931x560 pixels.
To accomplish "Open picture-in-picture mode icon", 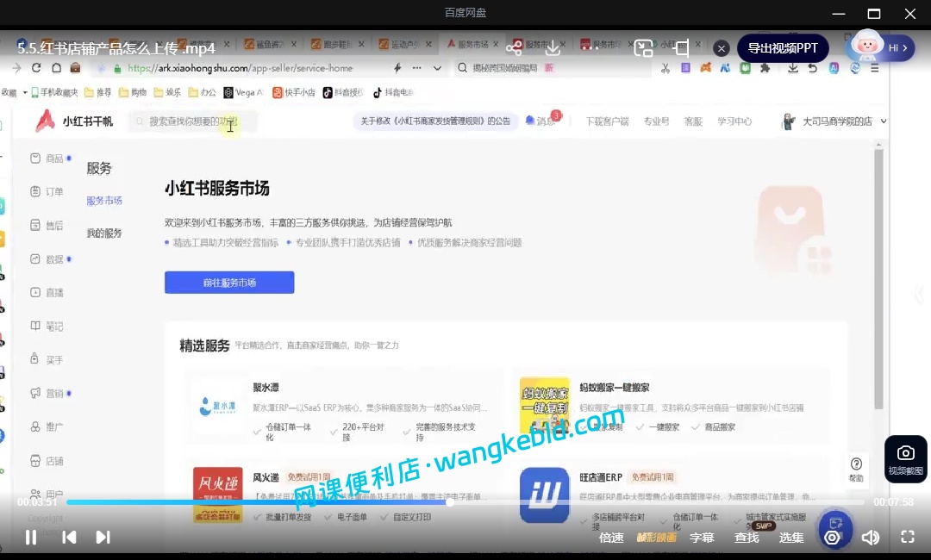I will [x=643, y=48].
